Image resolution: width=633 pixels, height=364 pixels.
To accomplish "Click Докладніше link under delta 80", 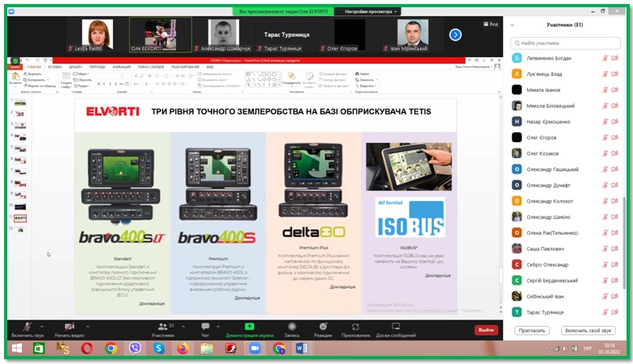I will coord(342,287).
